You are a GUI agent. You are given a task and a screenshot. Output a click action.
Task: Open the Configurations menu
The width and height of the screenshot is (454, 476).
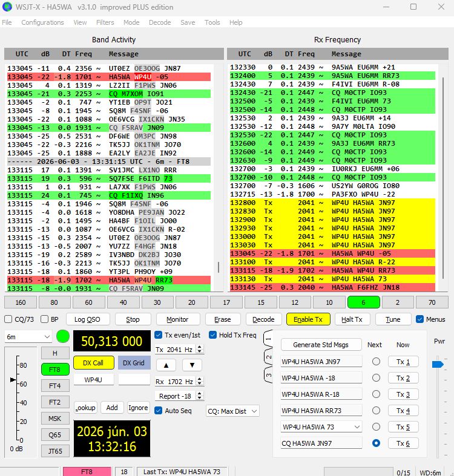tap(42, 22)
